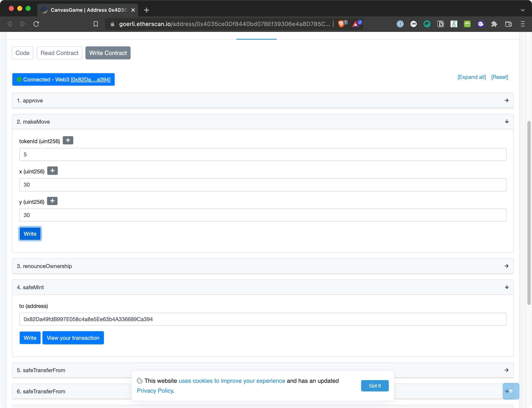Click the Notion extension icon
The image size is (532, 408).
440,24
